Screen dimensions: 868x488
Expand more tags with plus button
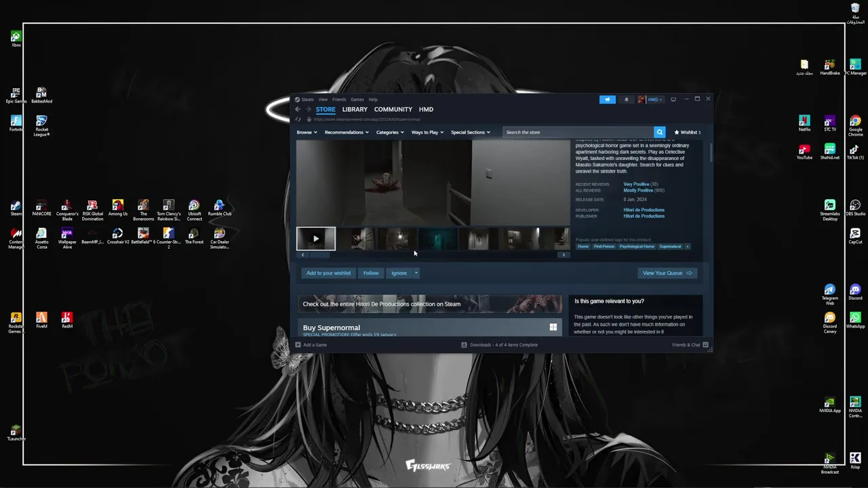pyautogui.click(x=688, y=247)
